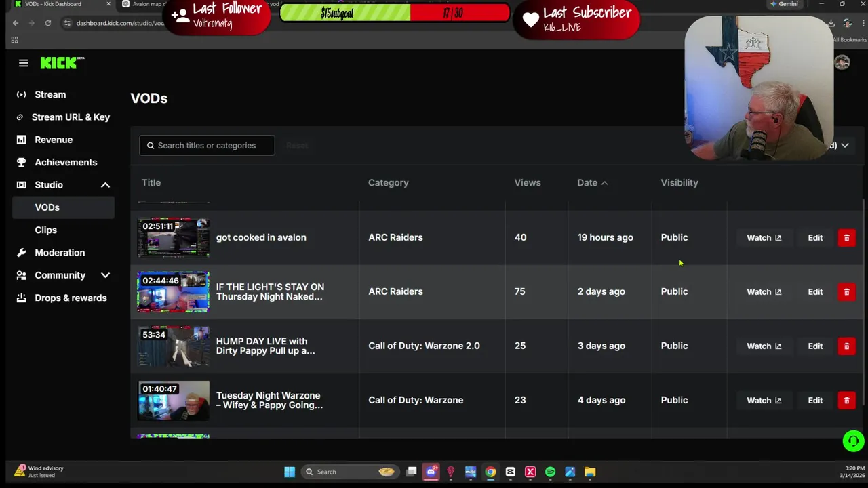This screenshot has width=868, height=488.
Task: Click the Revenue icon in sidebar
Action: click(21, 140)
